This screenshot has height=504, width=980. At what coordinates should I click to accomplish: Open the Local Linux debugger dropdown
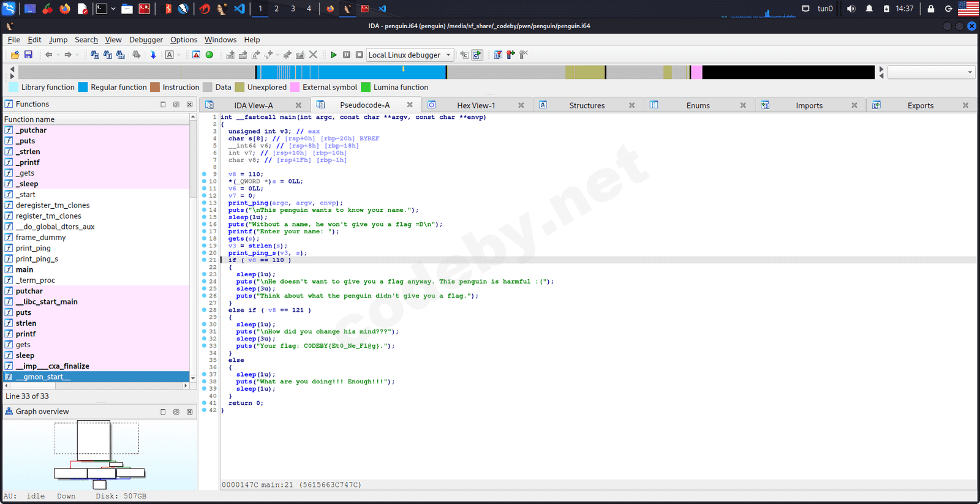coord(448,55)
